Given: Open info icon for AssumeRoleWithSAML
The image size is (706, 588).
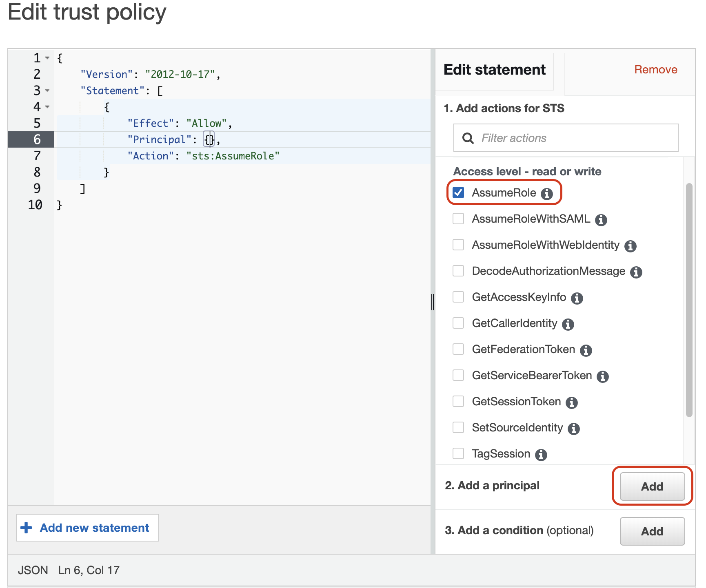Looking at the screenshot, I should coord(601,220).
